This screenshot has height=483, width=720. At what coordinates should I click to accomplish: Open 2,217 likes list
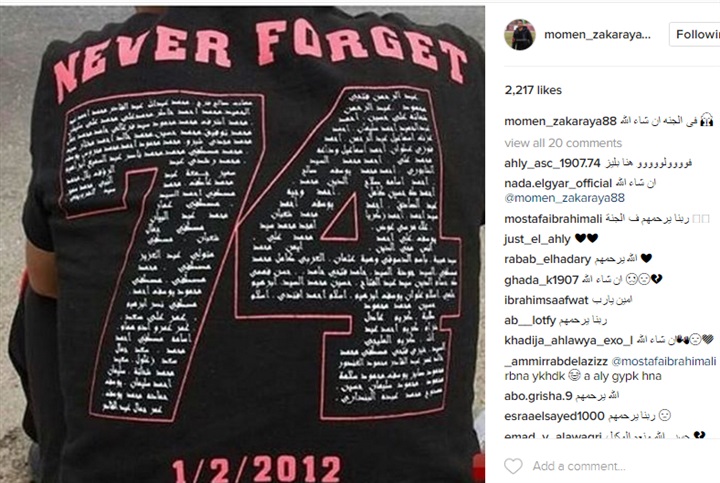533,90
